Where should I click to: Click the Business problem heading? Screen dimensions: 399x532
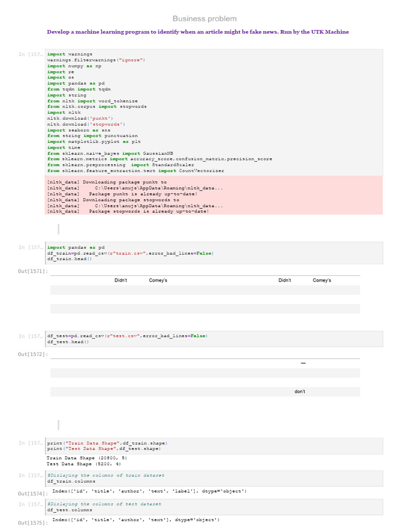[x=204, y=19]
